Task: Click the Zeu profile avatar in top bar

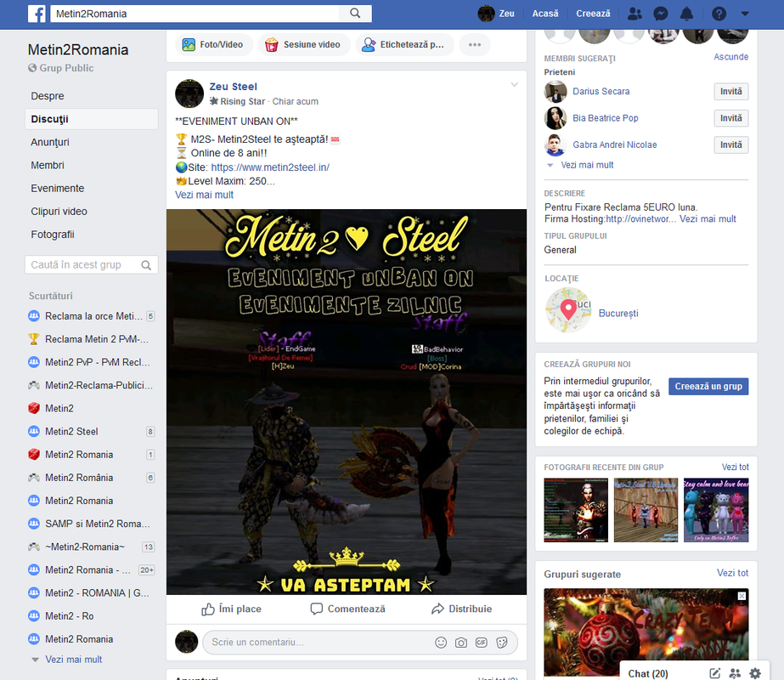Action: tap(486, 14)
